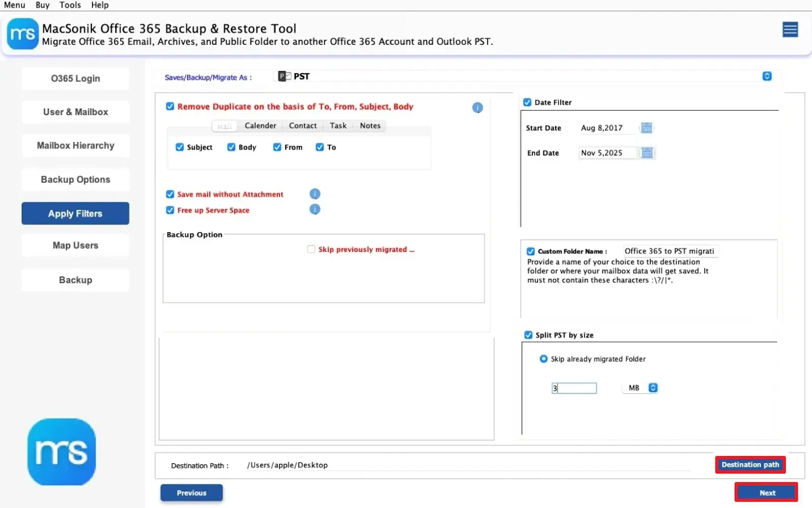
Task: Click the Destination path button
Action: click(x=750, y=465)
